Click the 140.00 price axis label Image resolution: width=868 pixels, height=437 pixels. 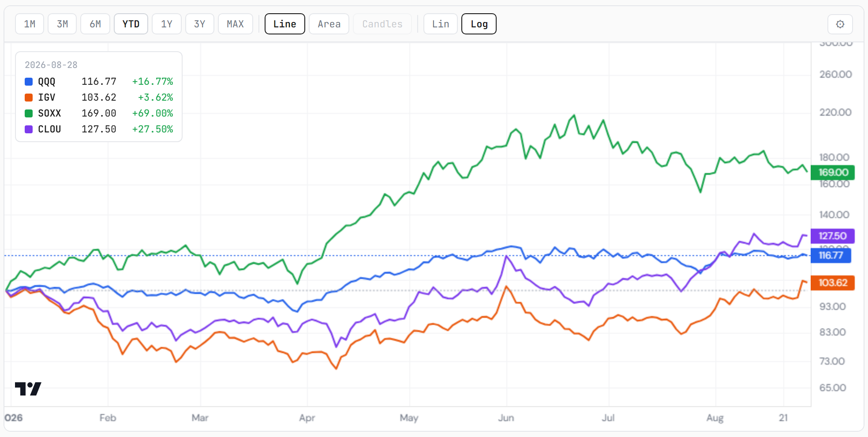click(834, 215)
